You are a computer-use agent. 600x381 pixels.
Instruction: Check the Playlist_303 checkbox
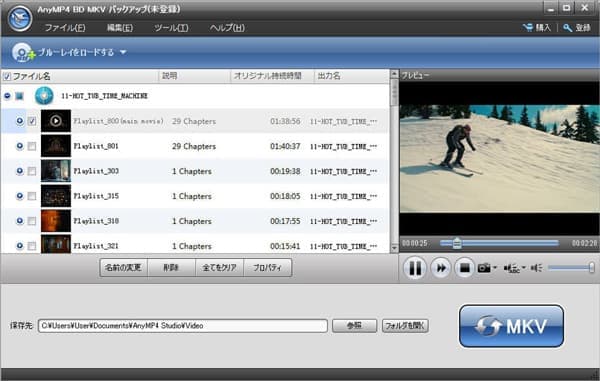click(x=32, y=171)
